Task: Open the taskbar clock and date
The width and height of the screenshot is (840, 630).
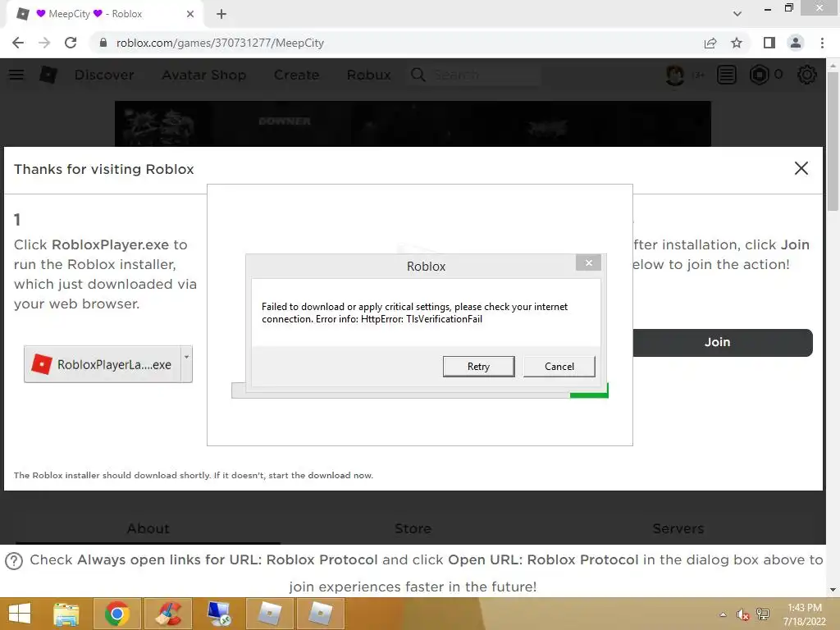Action: 805,614
